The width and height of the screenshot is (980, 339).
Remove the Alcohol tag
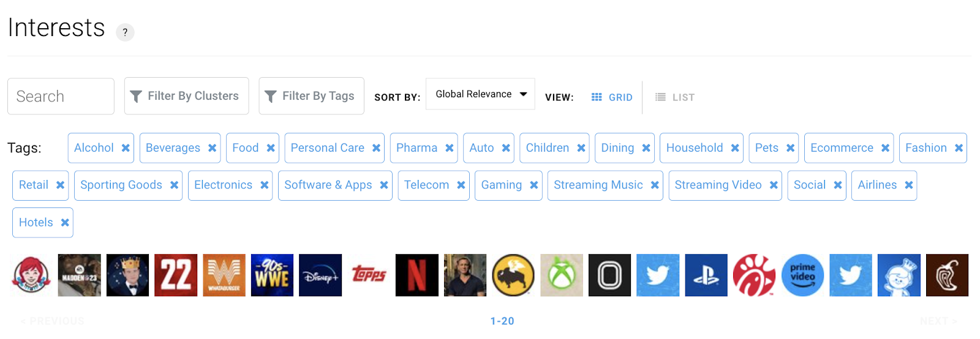pyautogui.click(x=126, y=148)
